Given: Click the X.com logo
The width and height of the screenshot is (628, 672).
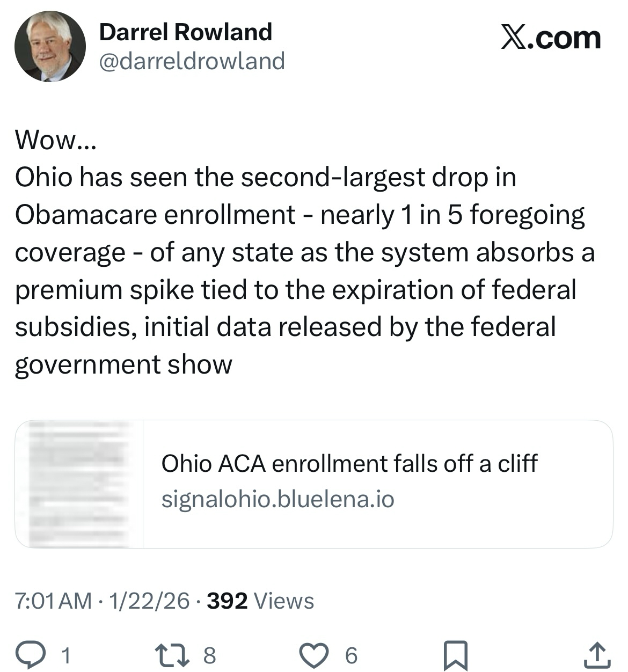Looking at the screenshot, I should click(x=551, y=38).
